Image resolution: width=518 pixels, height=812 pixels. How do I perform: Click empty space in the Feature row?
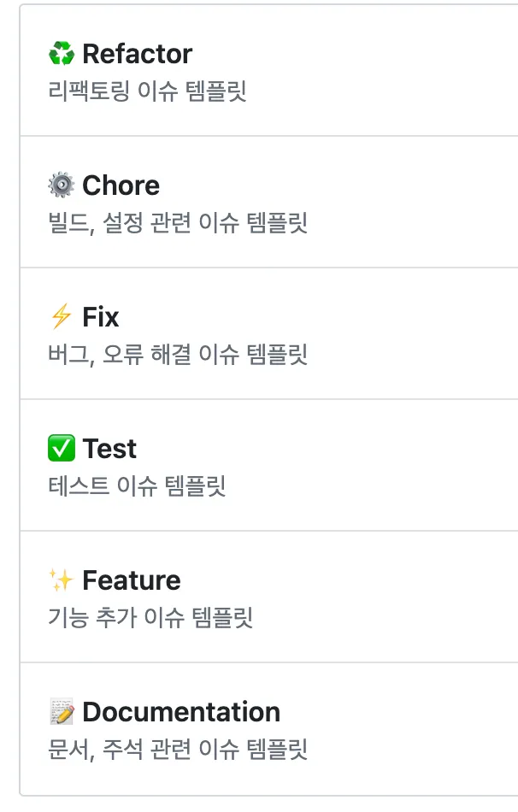click(385, 597)
